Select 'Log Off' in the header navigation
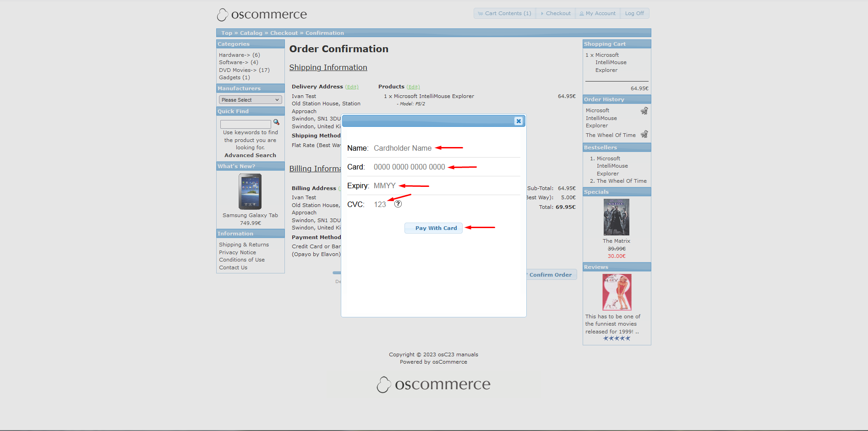The height and width of the screenshot is (431, 868). (634, 13)
